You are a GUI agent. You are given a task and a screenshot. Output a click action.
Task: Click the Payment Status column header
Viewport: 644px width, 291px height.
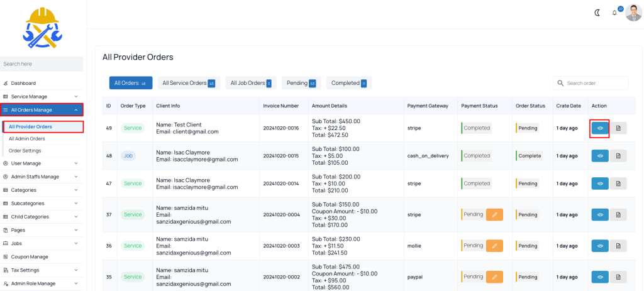pos(479,106)
